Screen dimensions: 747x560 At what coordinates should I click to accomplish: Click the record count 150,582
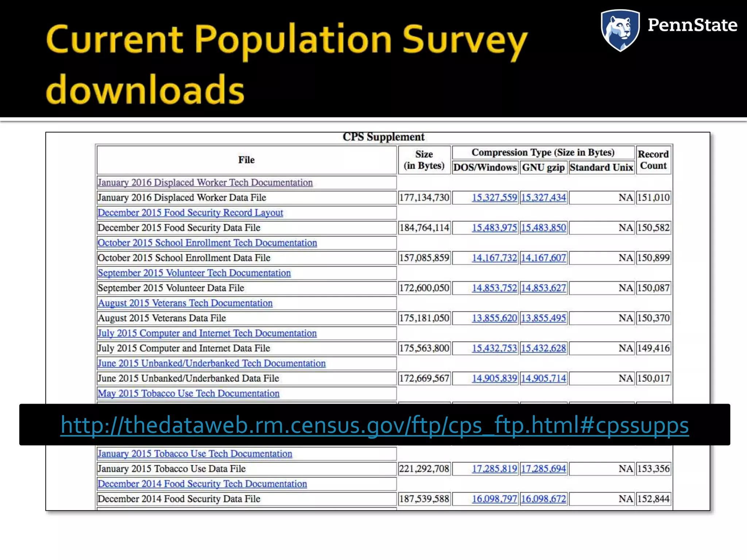[653, 228]
